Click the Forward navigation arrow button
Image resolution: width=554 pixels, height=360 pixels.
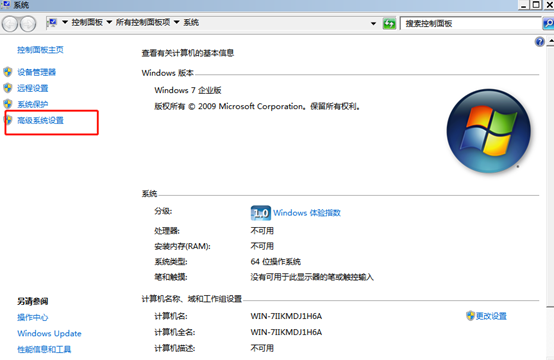(x=28, y=24)
